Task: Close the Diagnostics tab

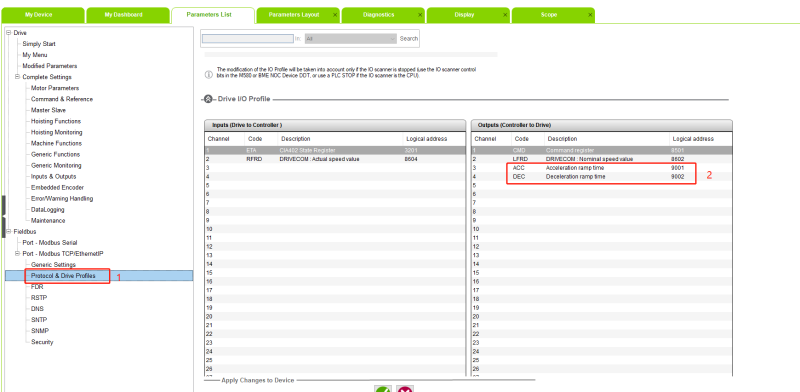Action: pyautogui.click(x=420, y=15)
